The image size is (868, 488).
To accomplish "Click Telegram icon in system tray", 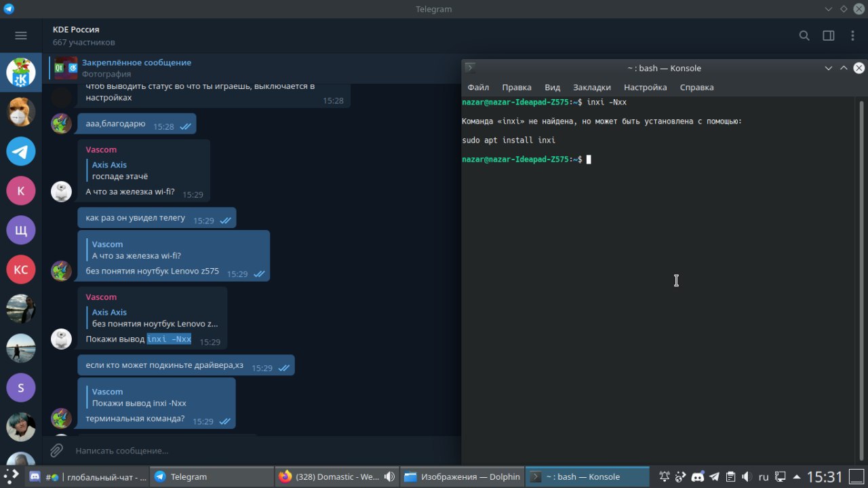I will [713, 476].
